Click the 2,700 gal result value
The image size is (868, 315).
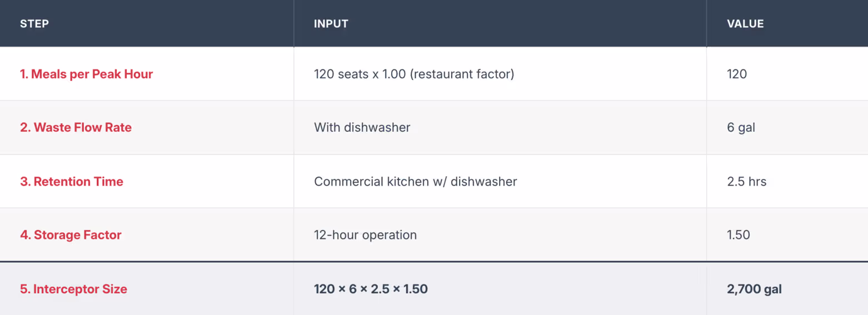tap(754, 289)
